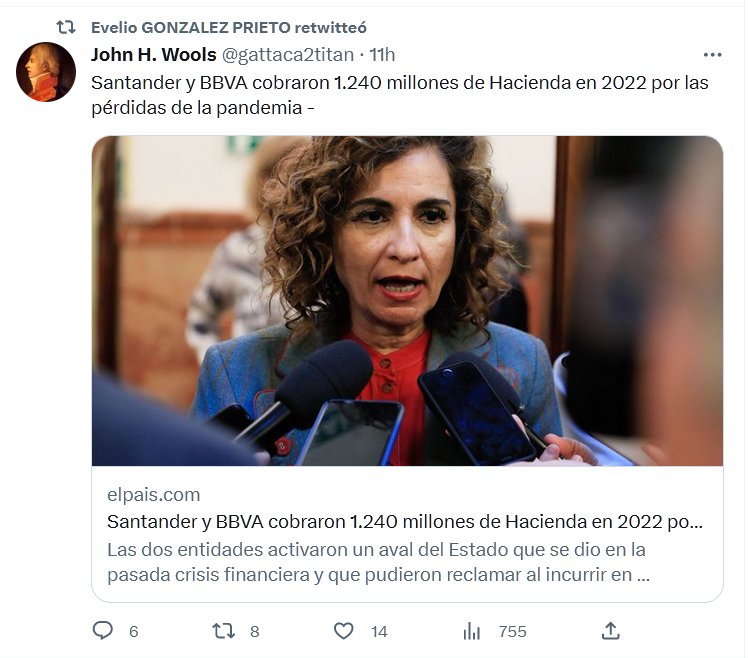Click the retweet count 8

pos(255,632)
